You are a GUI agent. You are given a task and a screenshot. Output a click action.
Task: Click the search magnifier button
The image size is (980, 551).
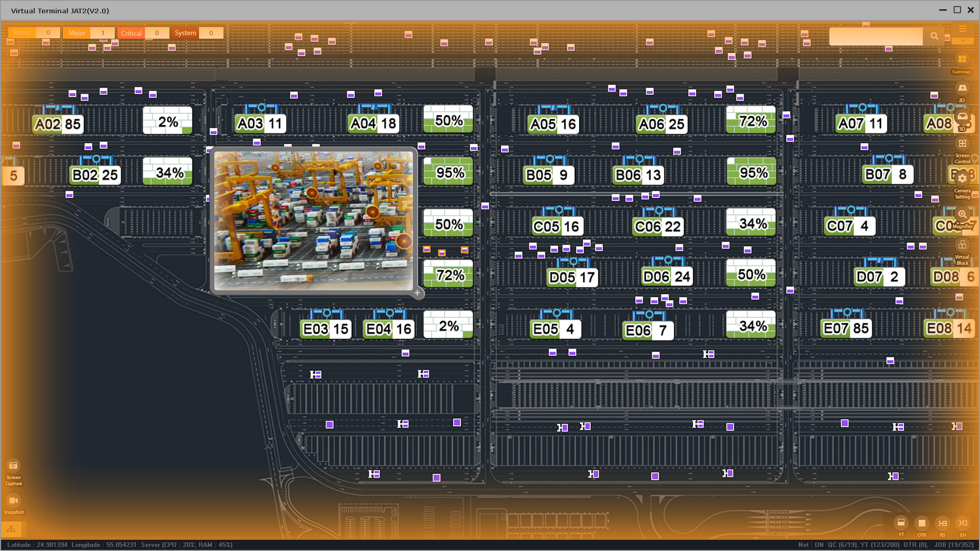[x=934, y=36]
